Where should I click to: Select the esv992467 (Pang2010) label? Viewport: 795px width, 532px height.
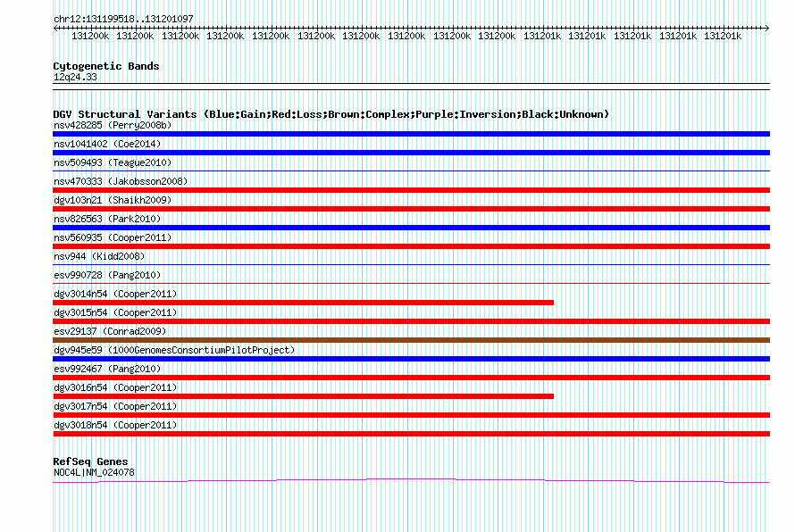pos(107,369)
